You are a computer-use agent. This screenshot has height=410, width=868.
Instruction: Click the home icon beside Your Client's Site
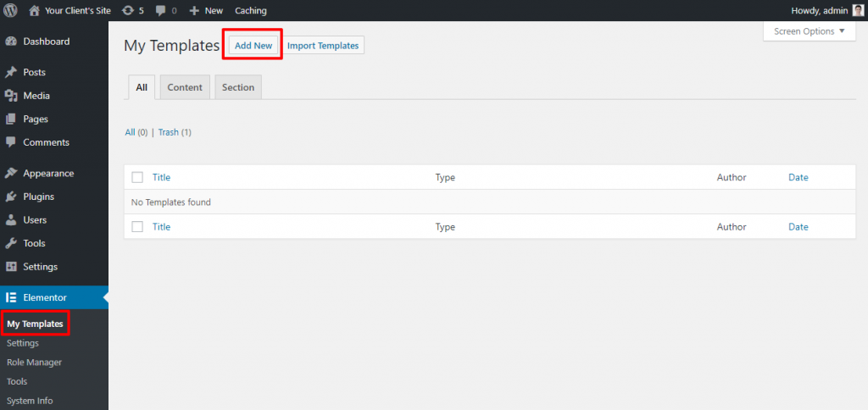click(34, 10)
